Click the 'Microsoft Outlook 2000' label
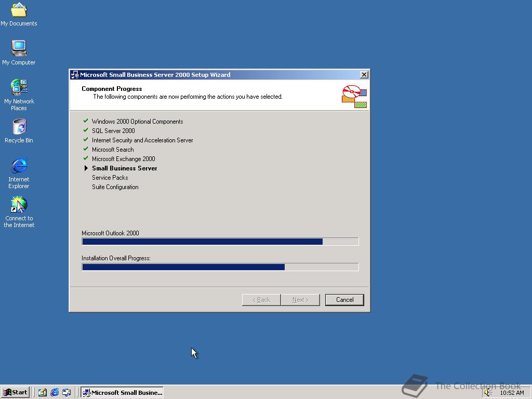Screen dimensions: 532x399 (x=110, y=233)
